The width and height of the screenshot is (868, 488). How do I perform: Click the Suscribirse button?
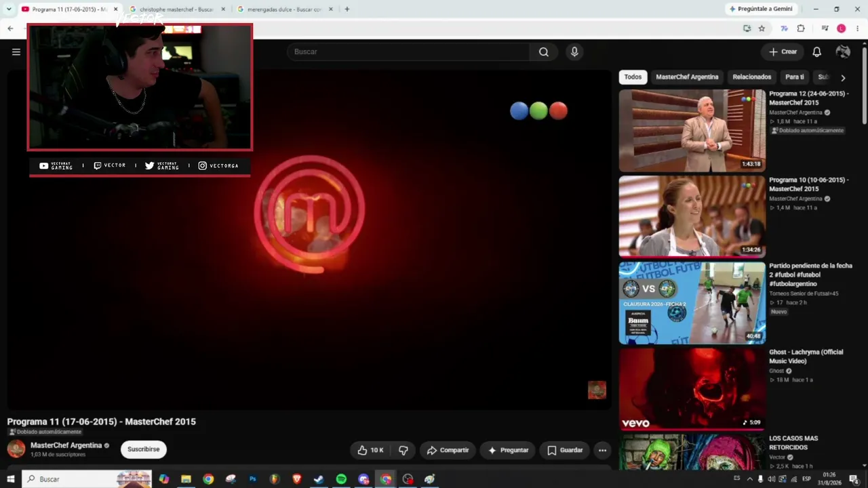[x=144, y=449]
